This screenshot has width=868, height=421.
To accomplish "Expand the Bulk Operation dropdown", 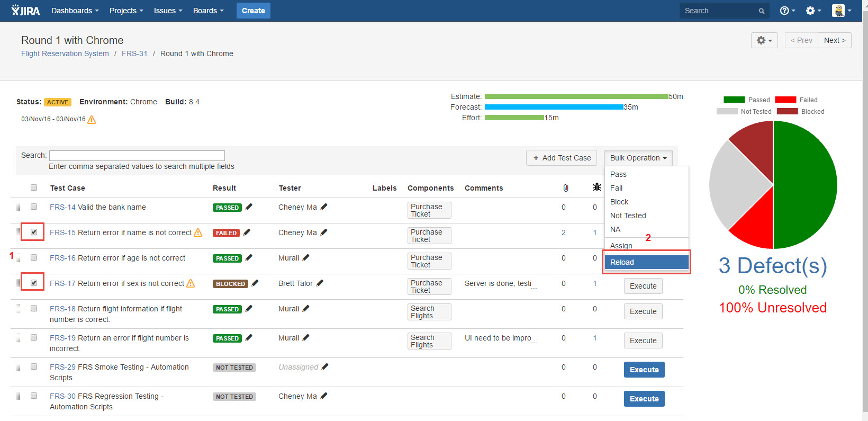I will click(638, 158).
